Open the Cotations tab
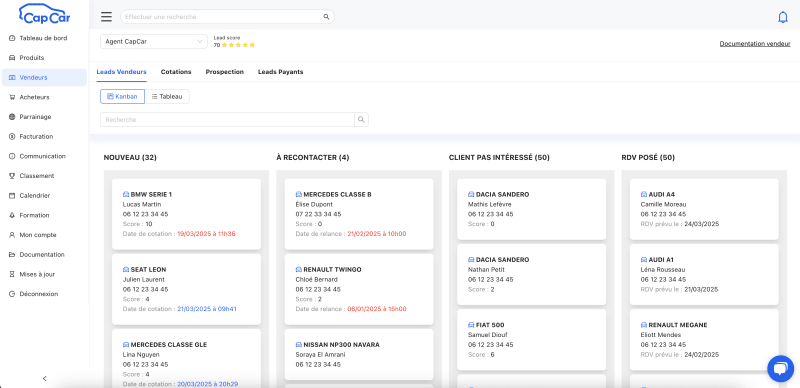Image resolution: width=800 pixels, height=388 pixels. tap(176, 72)
